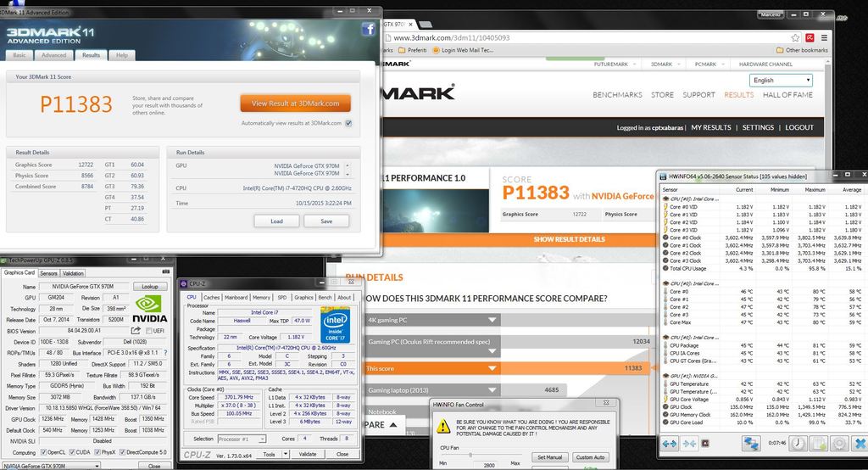Click the Chrome page vertical scrollbar
Screen dimensions: 868x470
click(x=828, y=114)
